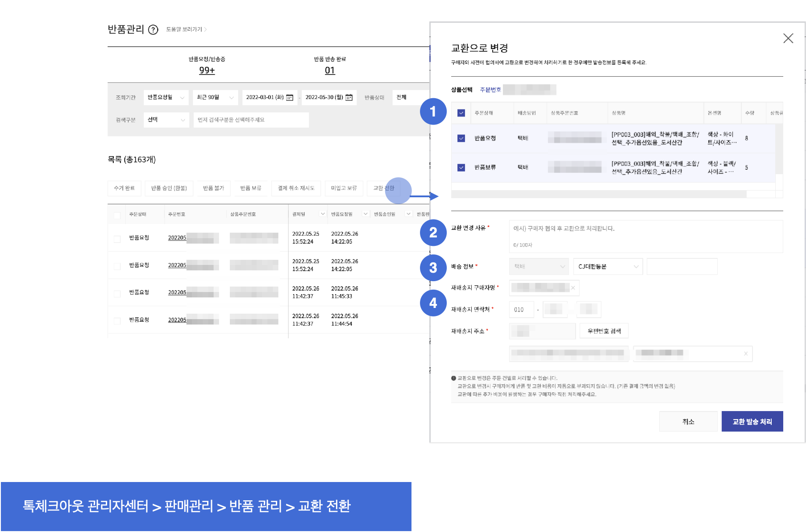Viewport: 806px width, 532px height.
Task: Uncheck the 반품보류 product row checkbox
Action: click(x=461, y=167)
